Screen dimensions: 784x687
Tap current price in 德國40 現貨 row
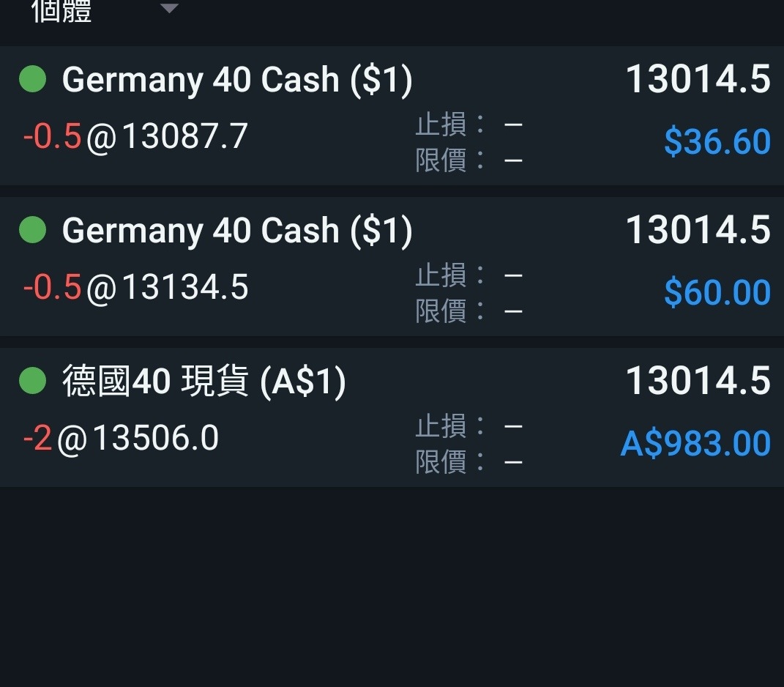tap(698, 380)
